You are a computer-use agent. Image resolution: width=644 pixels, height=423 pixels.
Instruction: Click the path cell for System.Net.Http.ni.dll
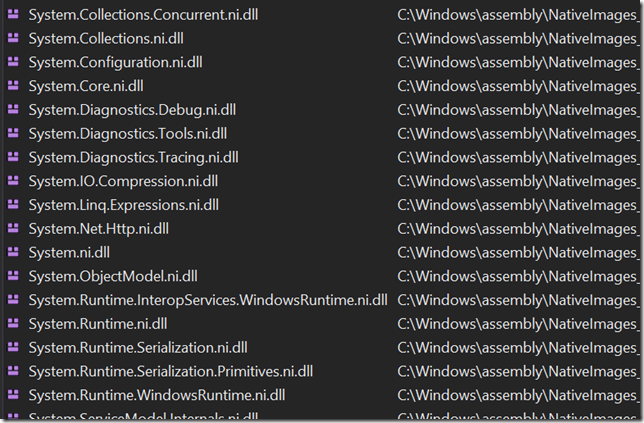(x=518, y=229)
